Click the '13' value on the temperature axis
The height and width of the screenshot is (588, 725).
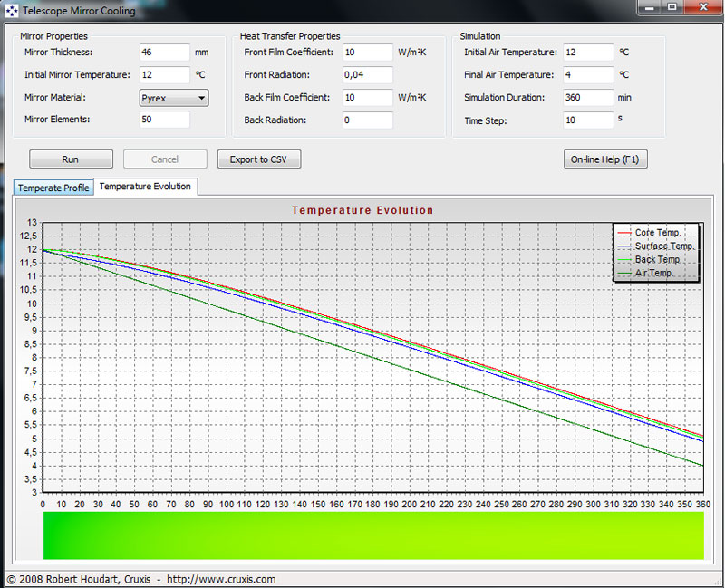[32, 222]
